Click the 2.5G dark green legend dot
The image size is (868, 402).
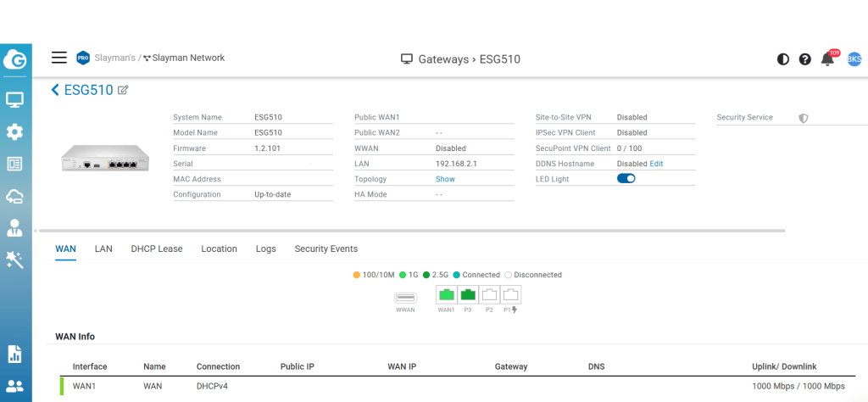tap(426, 275)
